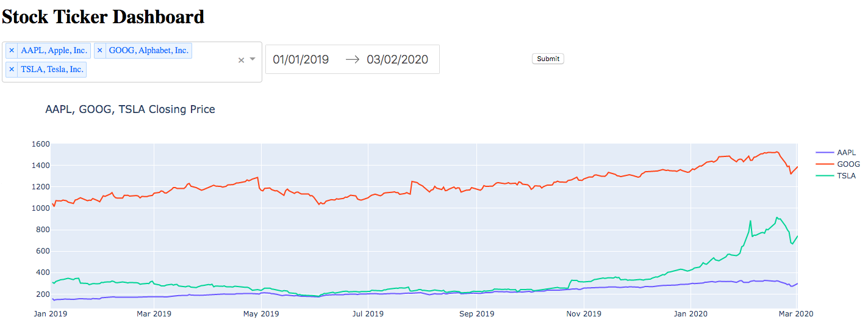
Task: Toggle AAPL trace in the legend
Action: click(836, 153)
